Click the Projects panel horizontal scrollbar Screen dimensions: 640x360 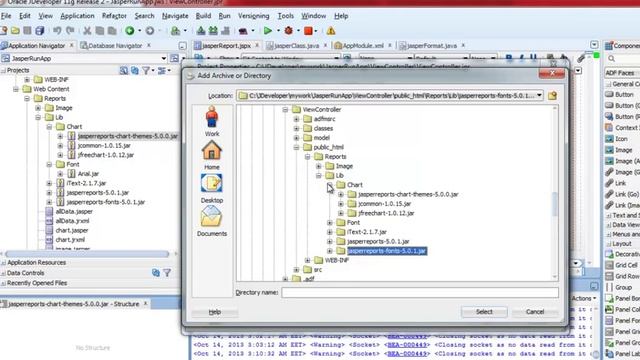pyautogui.click(x=87, y=254)
